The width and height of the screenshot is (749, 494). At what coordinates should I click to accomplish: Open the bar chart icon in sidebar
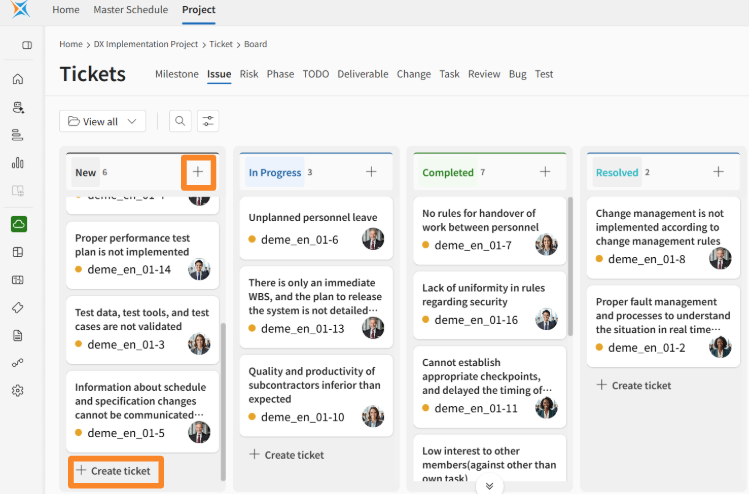click(x=18, y=162)
